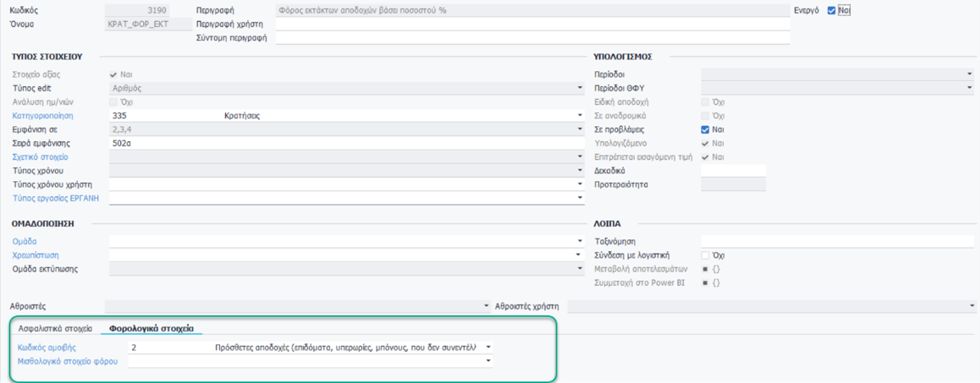Click the Μεταβολή αποτελεσμάτων square icon
980x383 pixels.
tap(705, 269)
